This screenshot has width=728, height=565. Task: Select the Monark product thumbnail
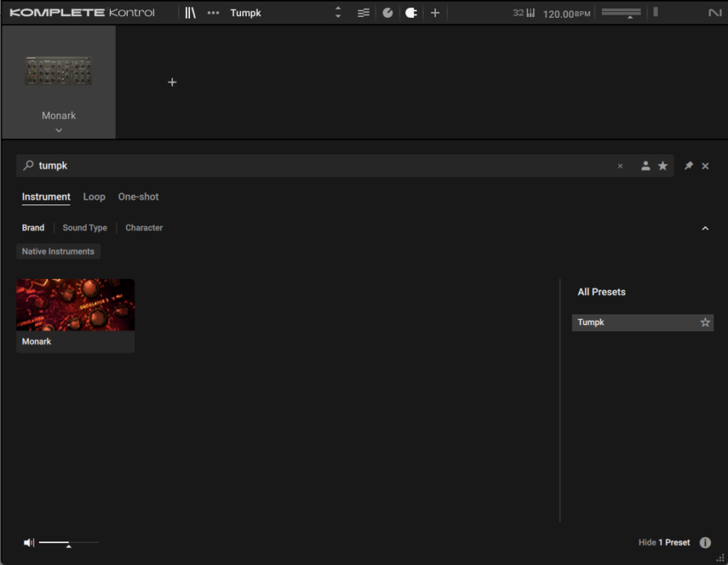coord(75,305)
